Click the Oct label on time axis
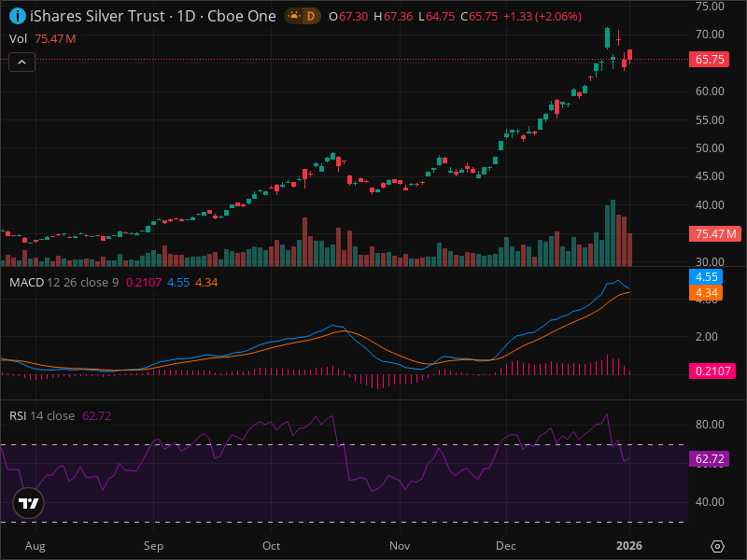 point(271,546)
